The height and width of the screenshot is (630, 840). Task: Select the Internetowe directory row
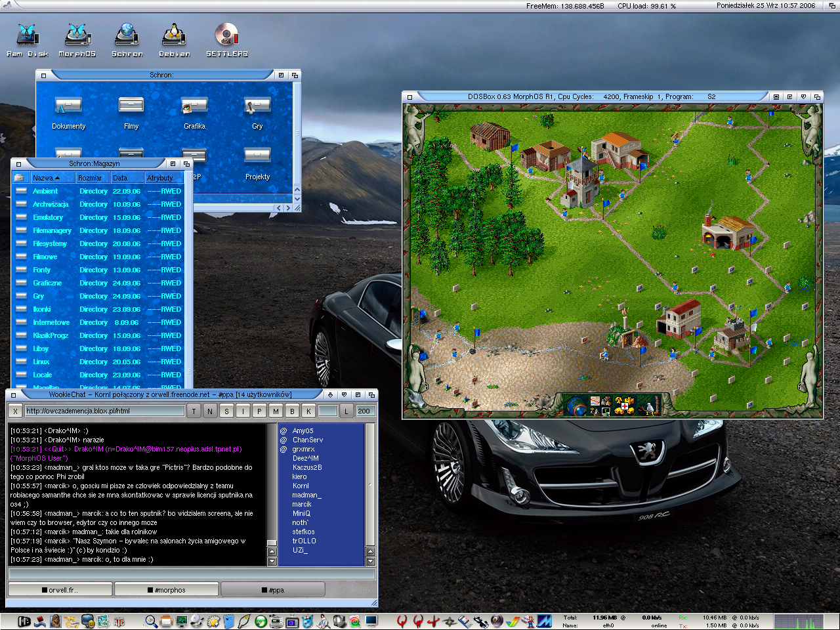coord(98,322)
